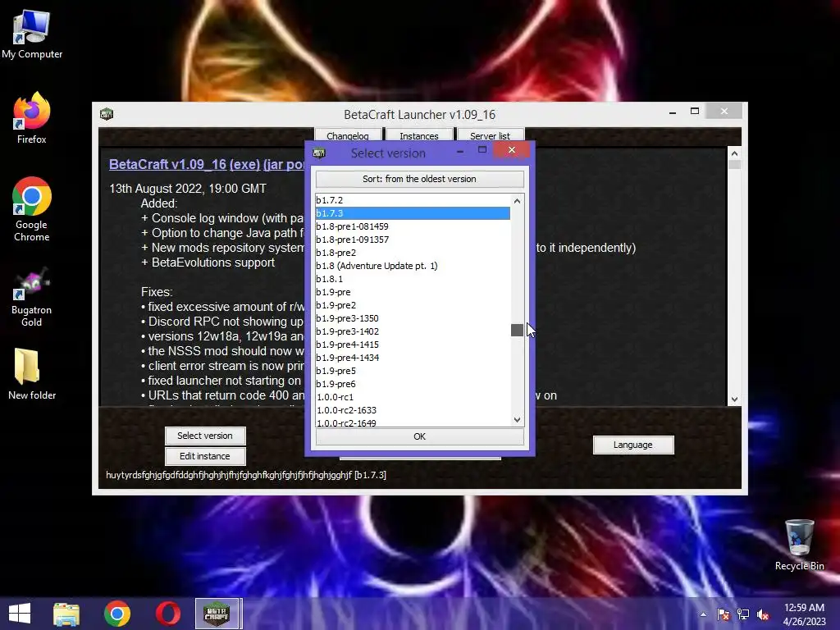Maximize the BetaCraft Launcher window
Viewport: 840px width, 630px height.
click(x=695, y=112)
